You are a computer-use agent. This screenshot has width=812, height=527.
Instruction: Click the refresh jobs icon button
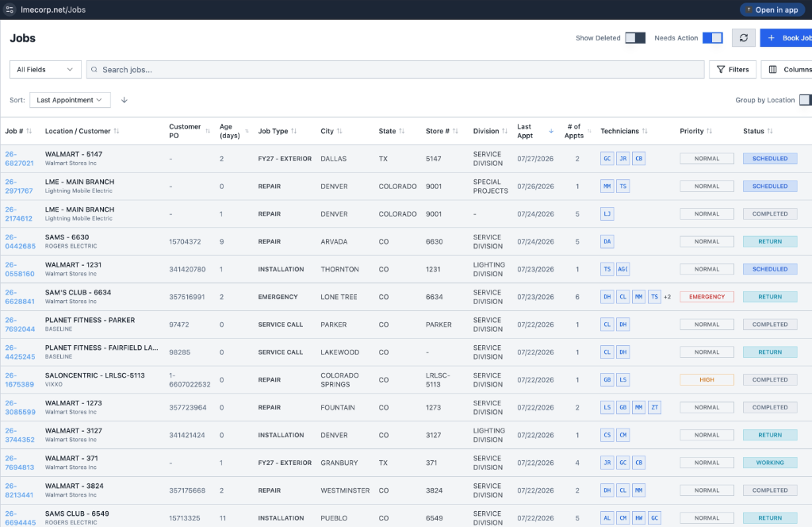[x=743, y=38]
